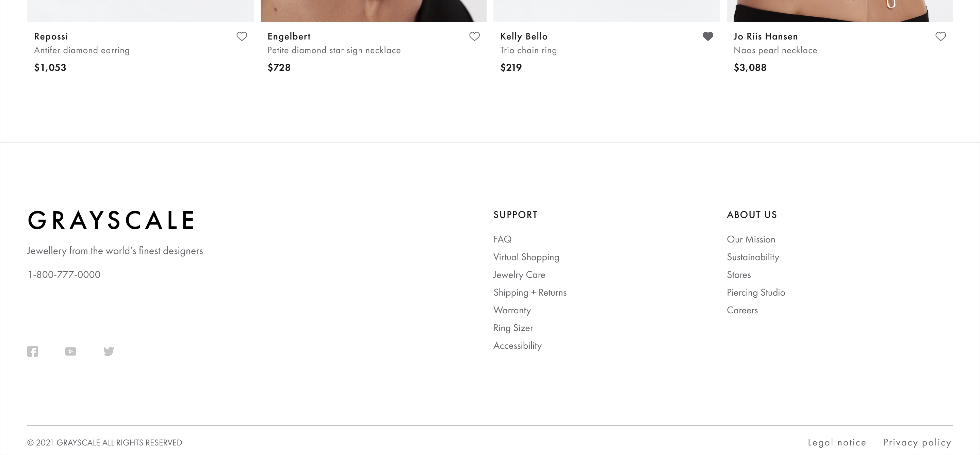Image resolution: width=980 pixels, height=455 pixels.
Task: Open the Accessibility link
Action: click(517, 345)
